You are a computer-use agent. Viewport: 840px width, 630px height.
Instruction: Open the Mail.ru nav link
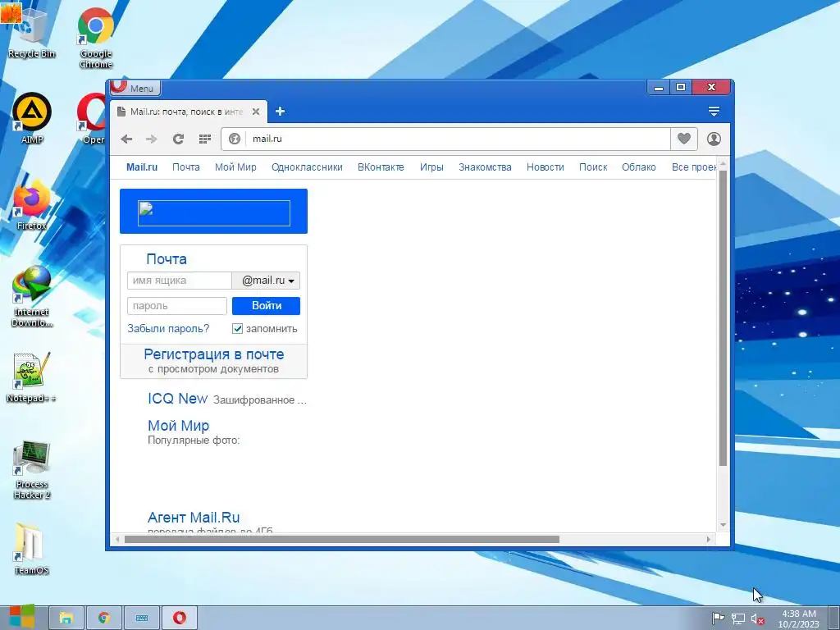tap(142, 167)
